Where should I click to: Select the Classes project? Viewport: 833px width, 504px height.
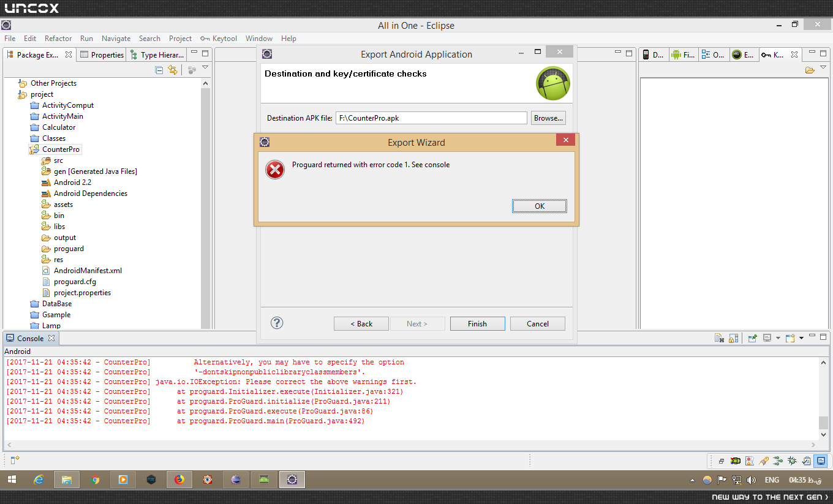(54, 138)
